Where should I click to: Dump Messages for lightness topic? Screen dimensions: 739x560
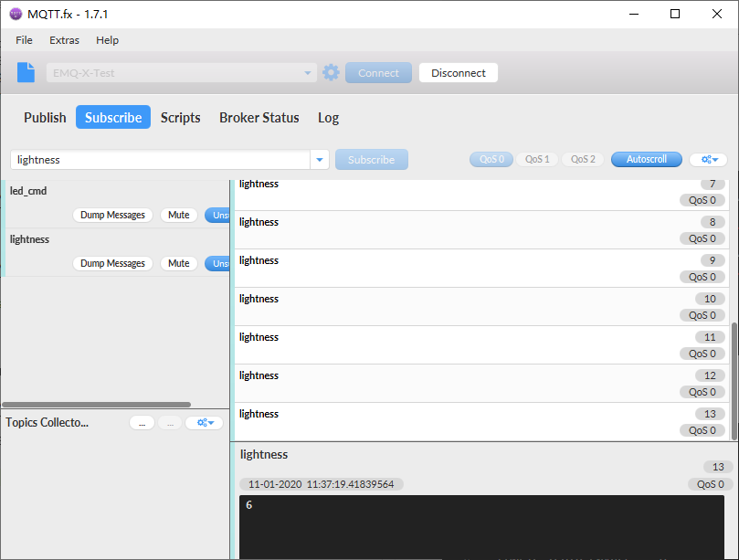[x=112, y=263]
